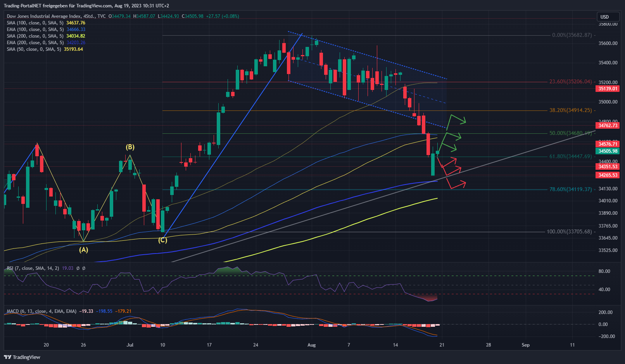Click the 35400.00 price axis label

tap(608, 63)
